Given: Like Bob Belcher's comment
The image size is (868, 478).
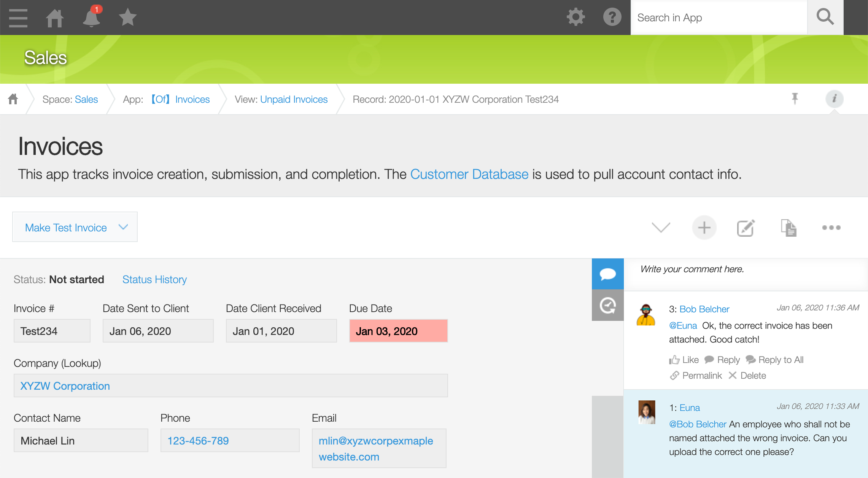Looking at the screenshot, I should [684, 360].
